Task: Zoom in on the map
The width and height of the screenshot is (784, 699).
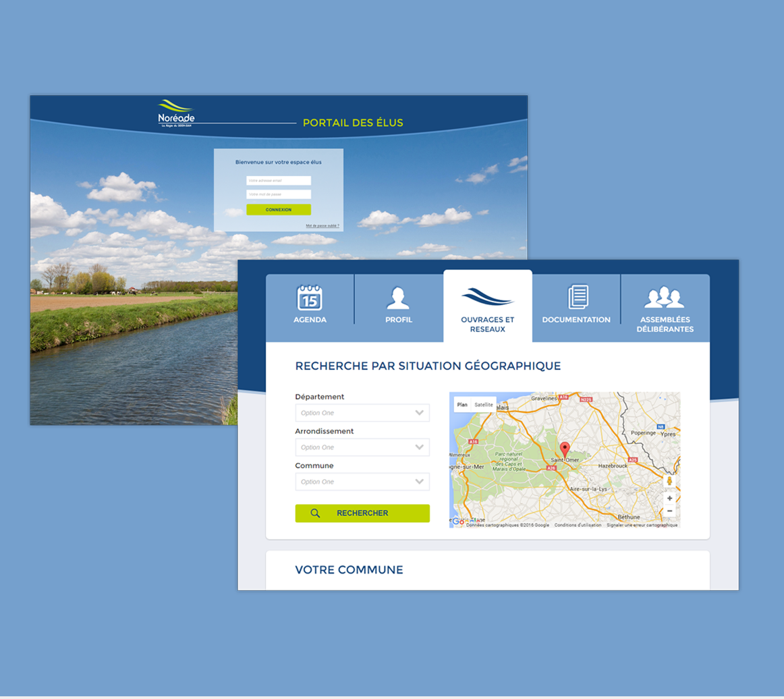Action: [x=669, y=498]
